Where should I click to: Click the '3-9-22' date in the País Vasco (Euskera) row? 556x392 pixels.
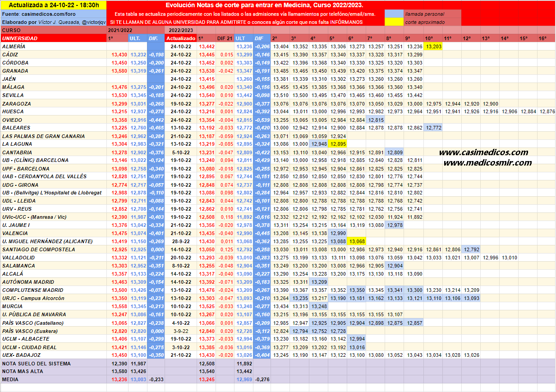181,331
